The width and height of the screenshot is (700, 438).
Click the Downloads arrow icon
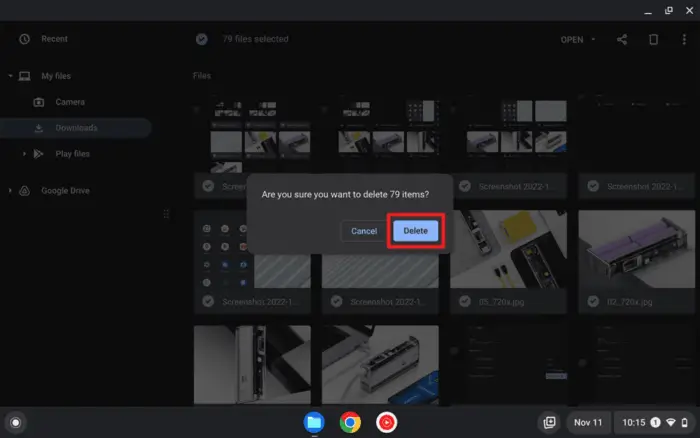tap(39, 128)
